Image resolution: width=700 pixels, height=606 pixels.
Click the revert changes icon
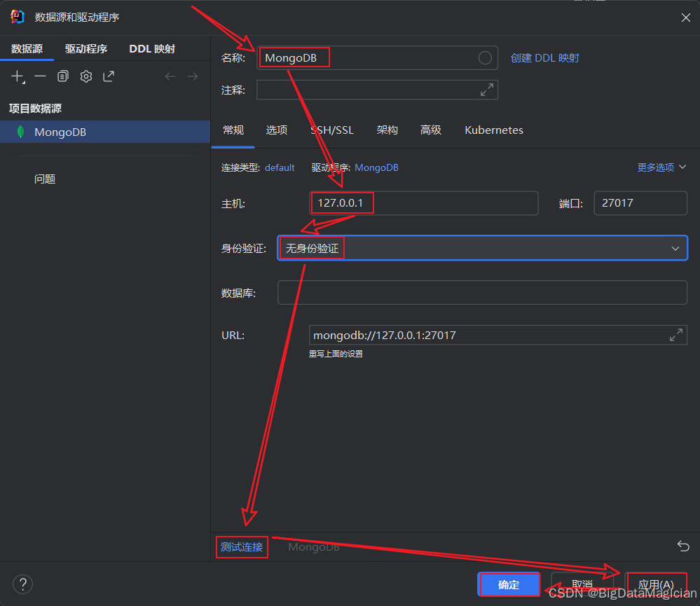coord(683,546)
